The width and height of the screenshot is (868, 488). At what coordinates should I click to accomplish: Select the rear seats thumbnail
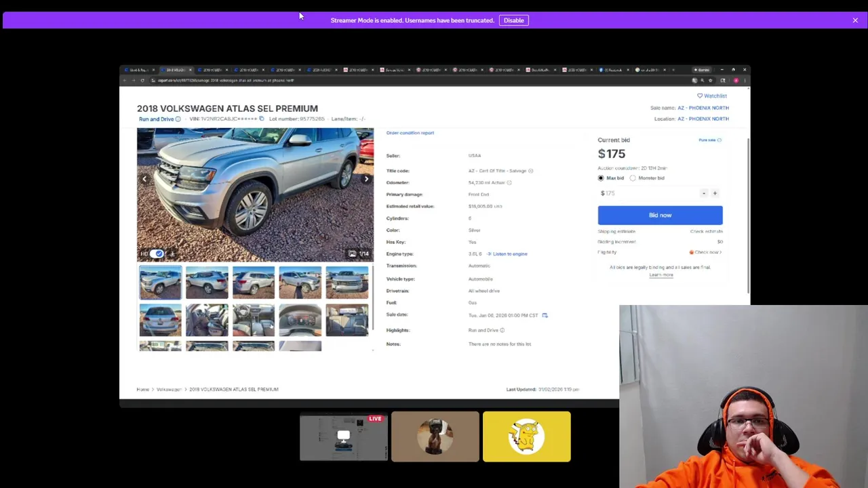click(x=347, y=320)
